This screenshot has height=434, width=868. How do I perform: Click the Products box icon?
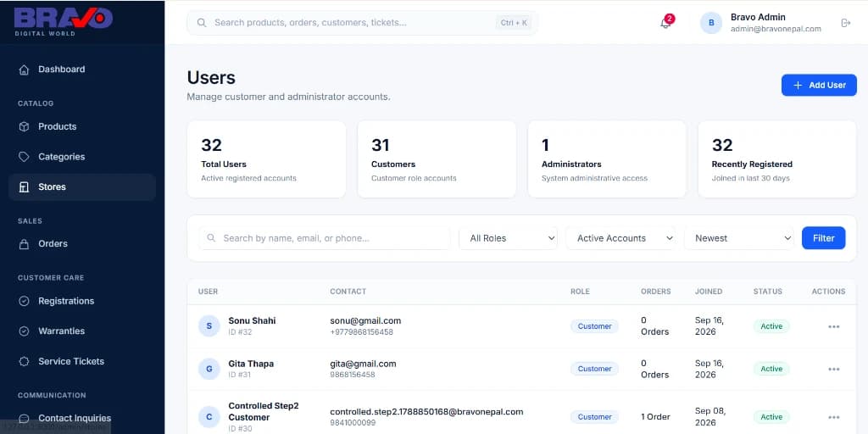pyautogui.click(x=24, y=127)
